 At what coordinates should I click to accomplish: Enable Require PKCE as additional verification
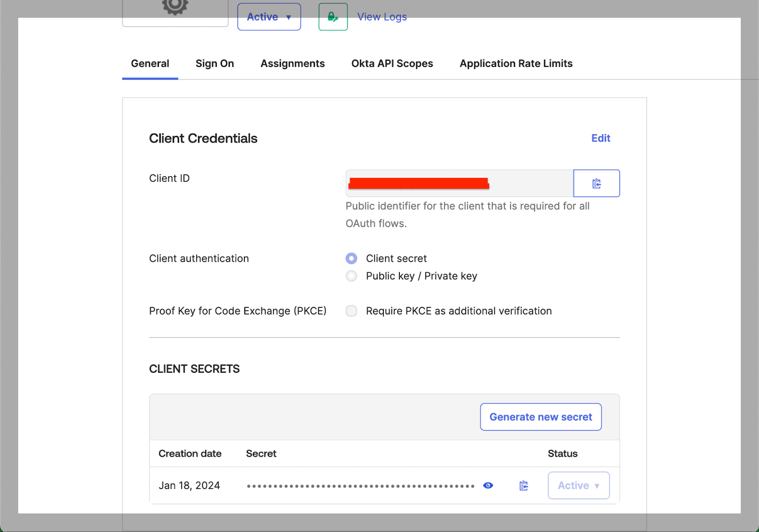tap(351, 311)
